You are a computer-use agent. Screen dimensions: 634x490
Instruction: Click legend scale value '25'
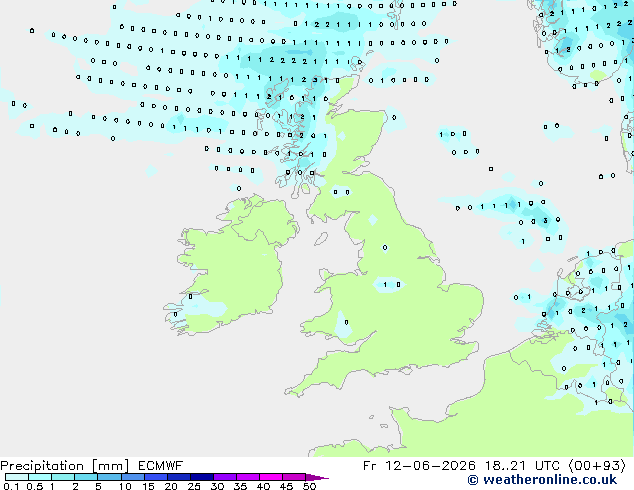[194, 486]
